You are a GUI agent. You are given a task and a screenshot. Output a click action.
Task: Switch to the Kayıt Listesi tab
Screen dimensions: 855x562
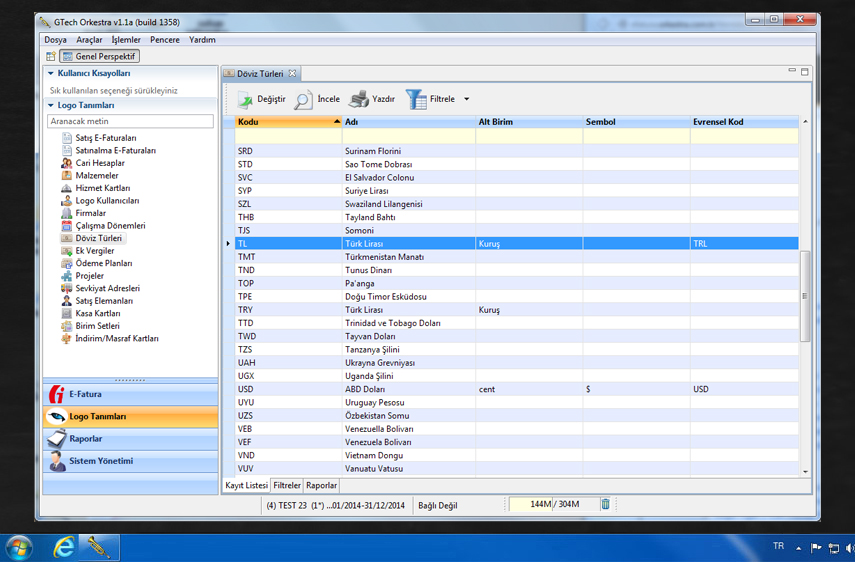click(246, 485)
